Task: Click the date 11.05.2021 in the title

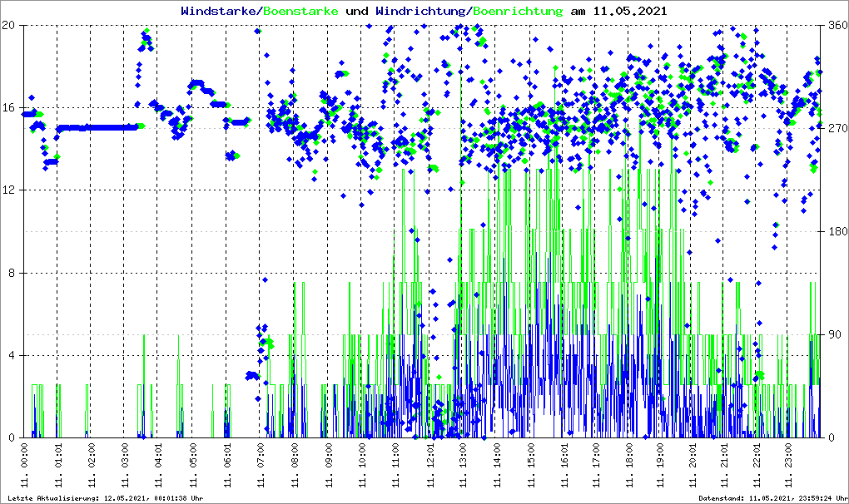Action: click(x=629, y=12)
